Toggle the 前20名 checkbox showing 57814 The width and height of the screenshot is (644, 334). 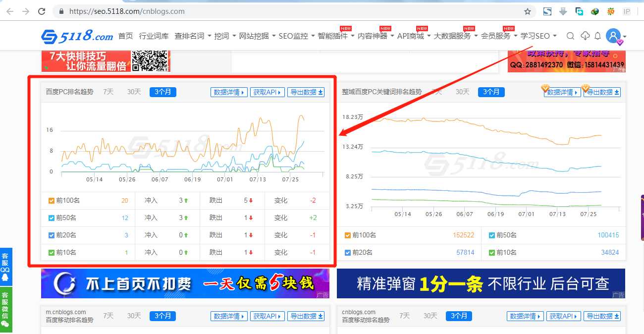point(347,253)
